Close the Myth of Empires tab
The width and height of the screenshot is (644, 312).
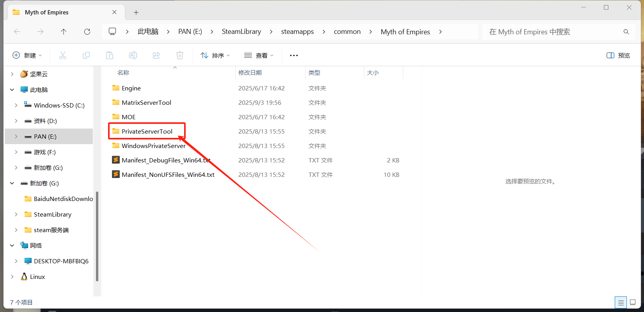pos(114,12)
